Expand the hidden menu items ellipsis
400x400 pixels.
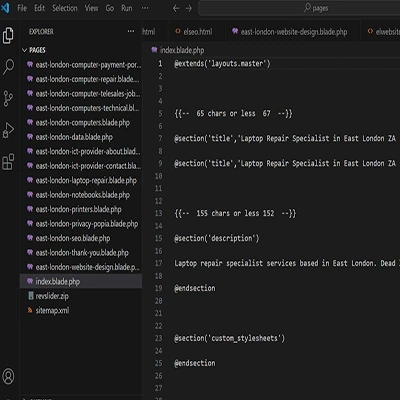click(145, 8)
